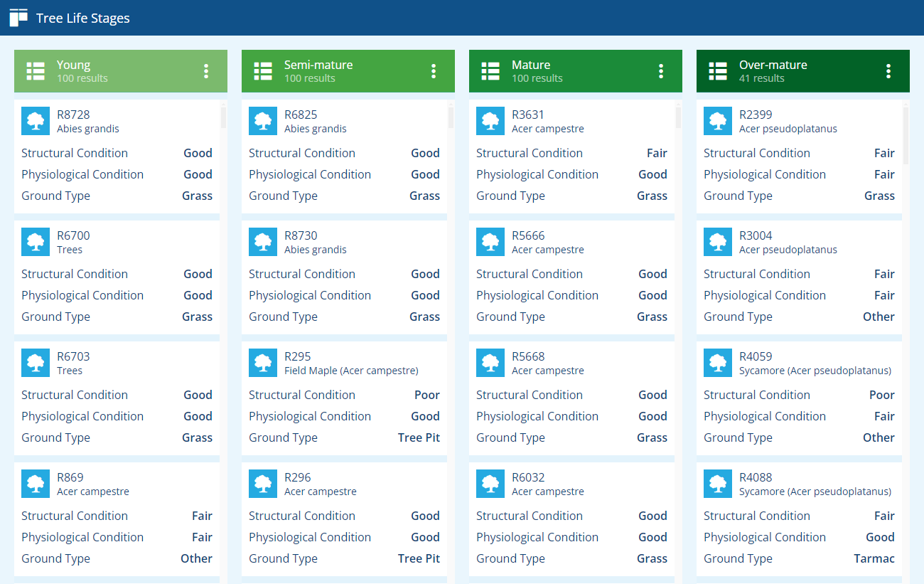The image size is (924, 584).
Task: Click the Over-mature column scrollbar
Action: point(906,341)
